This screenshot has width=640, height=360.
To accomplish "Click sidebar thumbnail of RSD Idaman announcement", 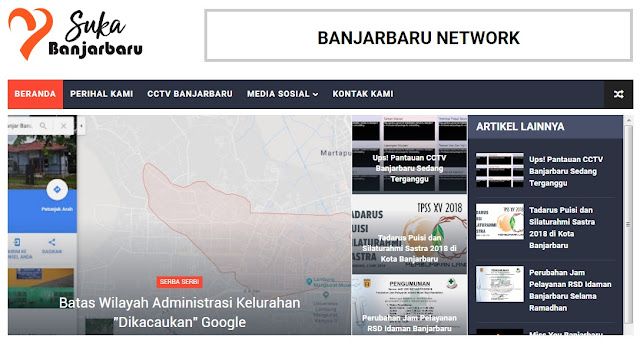I will pyautogui.click(x=500, y=284).
